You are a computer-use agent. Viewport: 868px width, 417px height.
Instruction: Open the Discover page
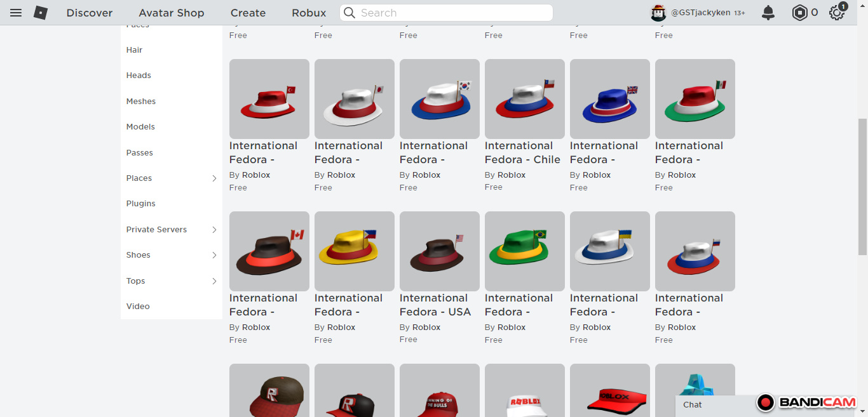click(x=90, y=13)
